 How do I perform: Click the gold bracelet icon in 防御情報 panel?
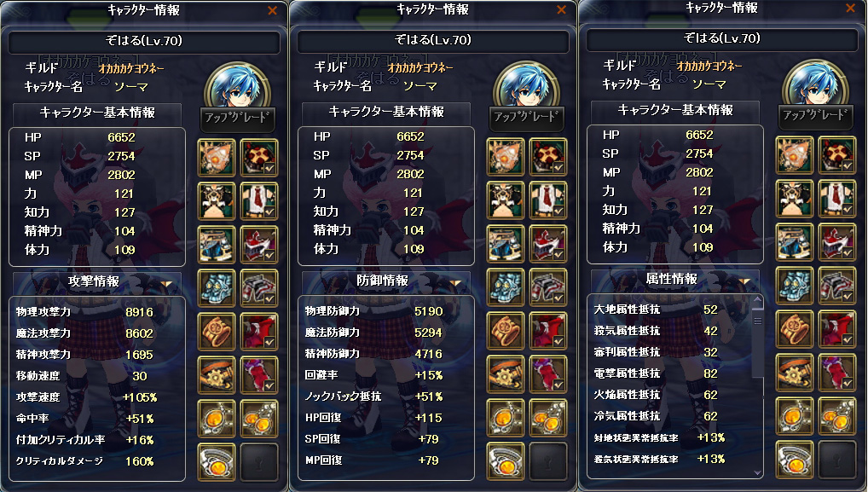pos(506,331)
